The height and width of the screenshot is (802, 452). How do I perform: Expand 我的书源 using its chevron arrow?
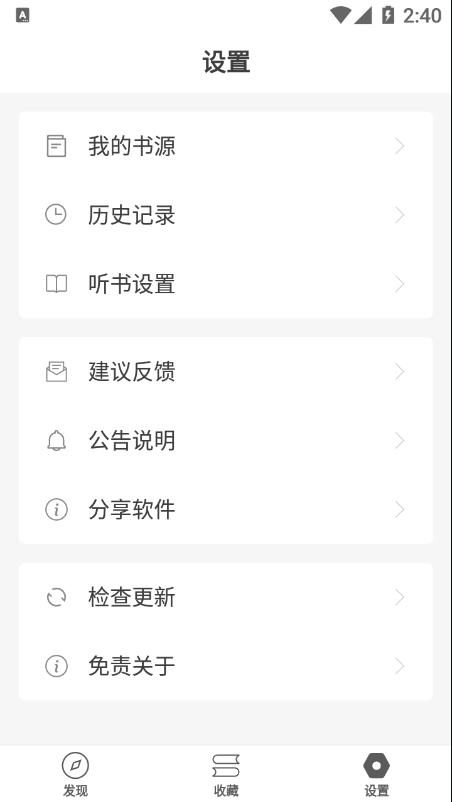(400, 146)
